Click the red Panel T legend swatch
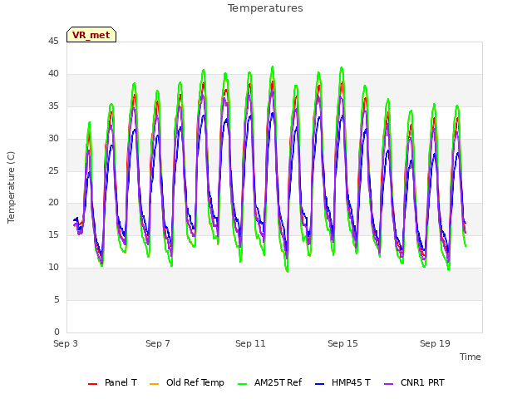The height and width of the screenshot is (399, 532). tap(92, 384)
